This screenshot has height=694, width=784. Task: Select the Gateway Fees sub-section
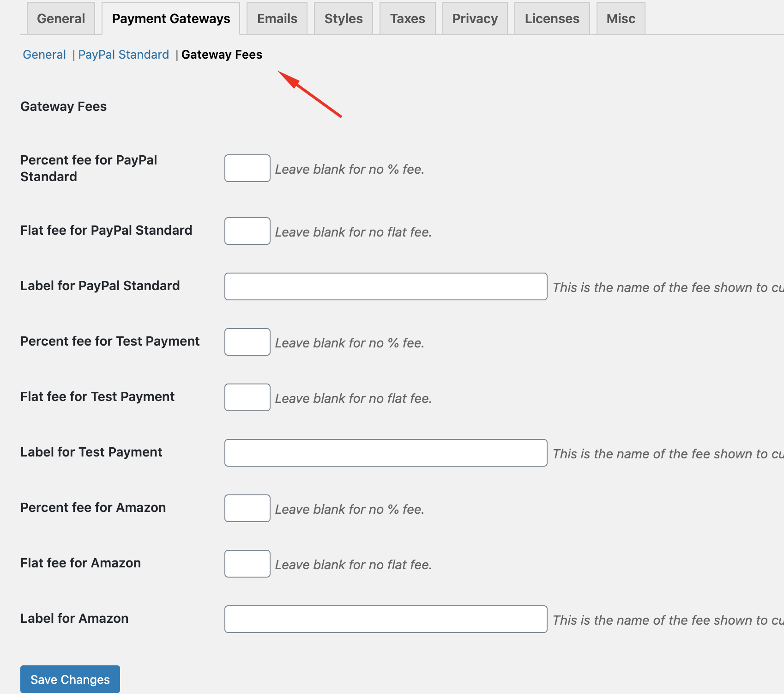click(222, 55)
